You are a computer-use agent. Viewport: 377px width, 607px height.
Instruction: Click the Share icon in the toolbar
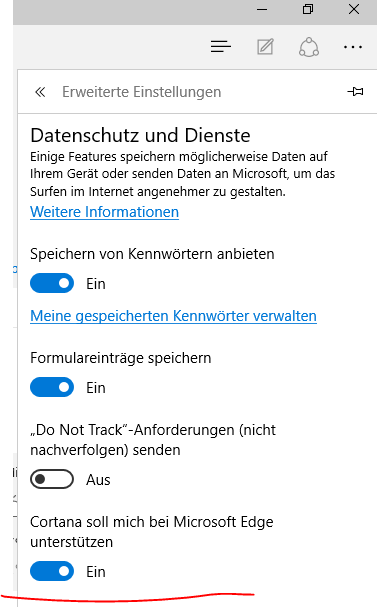coord(309,47)
